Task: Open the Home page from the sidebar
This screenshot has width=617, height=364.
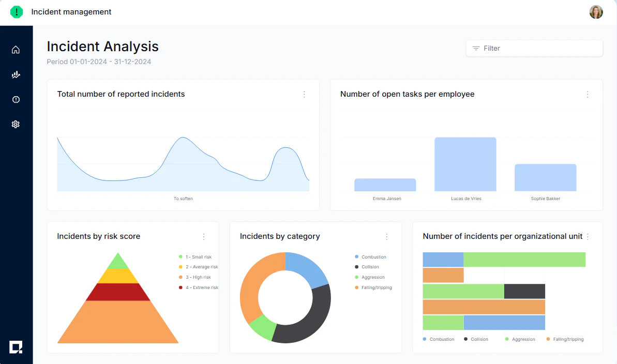Action: click(16, 50)
